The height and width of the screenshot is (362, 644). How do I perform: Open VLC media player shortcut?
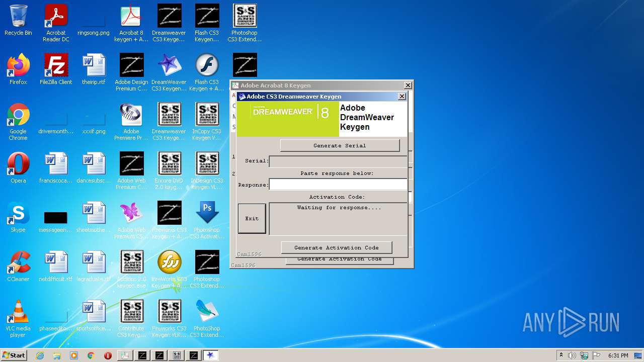[x=18, y=319]
